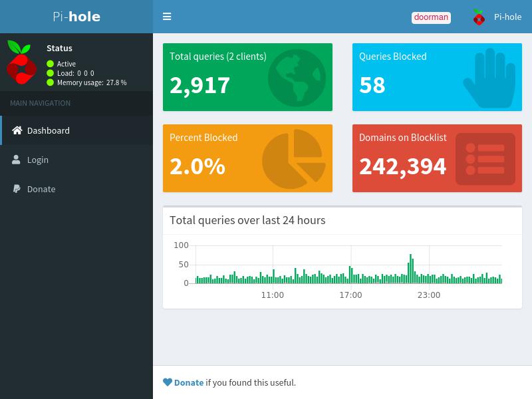The image size is (532, 399).
Task: Click the Pi-hole raspberry logo in header
Action: [479, 17]
